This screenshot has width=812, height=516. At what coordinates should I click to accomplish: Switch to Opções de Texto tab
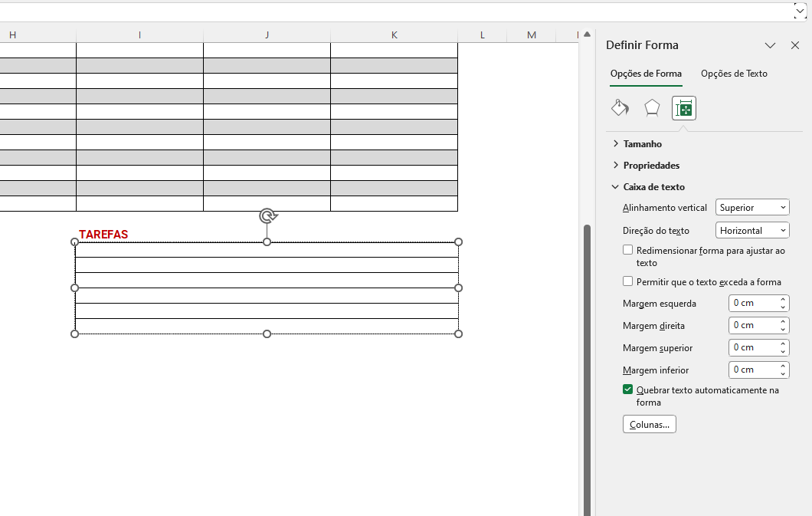click(734, 74)
